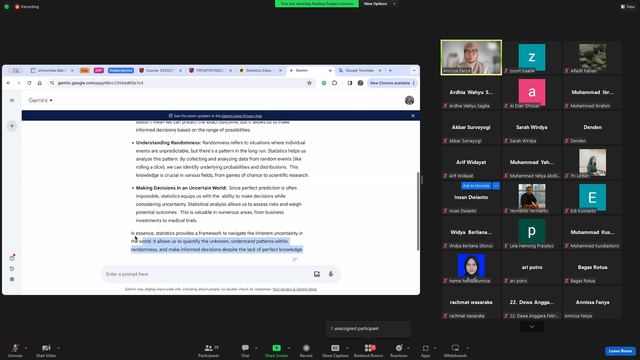This screenshot has height=360, width=640.
Task: Toggle Show Captions button
Action: (335, 351)
